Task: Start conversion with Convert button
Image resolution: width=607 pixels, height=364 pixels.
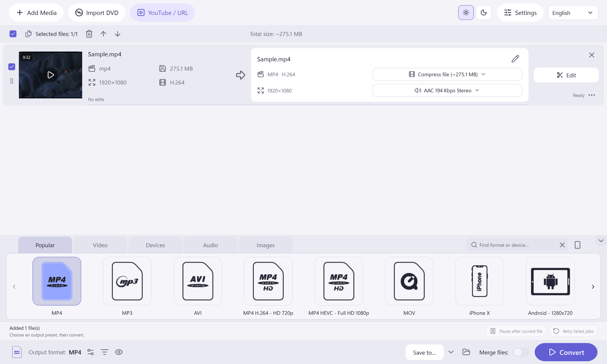Action: coord(566,352)
